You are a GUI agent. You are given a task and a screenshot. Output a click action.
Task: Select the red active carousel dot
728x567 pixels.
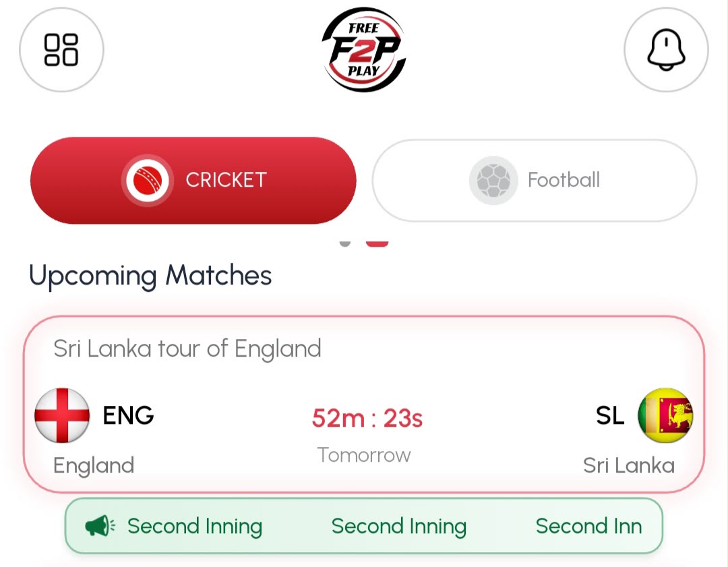(377, 244)
